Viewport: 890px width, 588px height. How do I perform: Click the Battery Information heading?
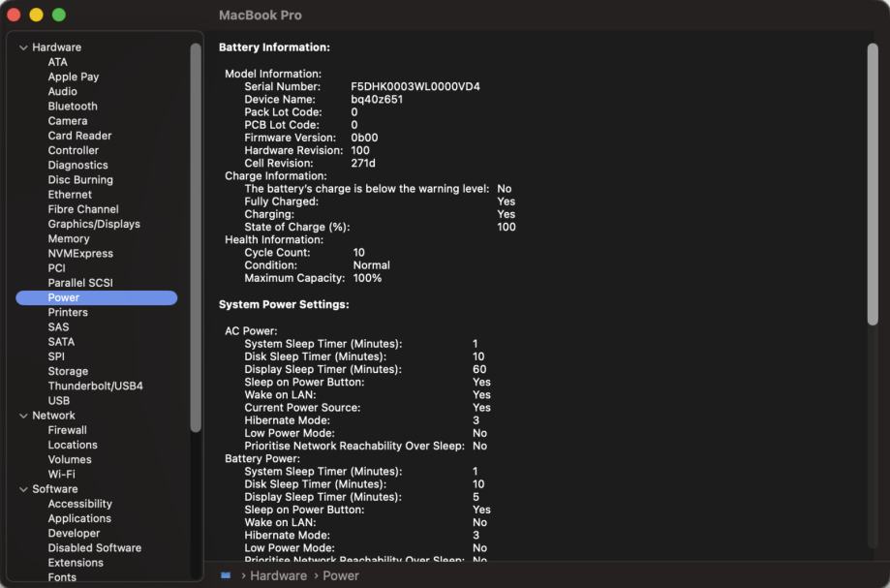[x=274, y=47]
